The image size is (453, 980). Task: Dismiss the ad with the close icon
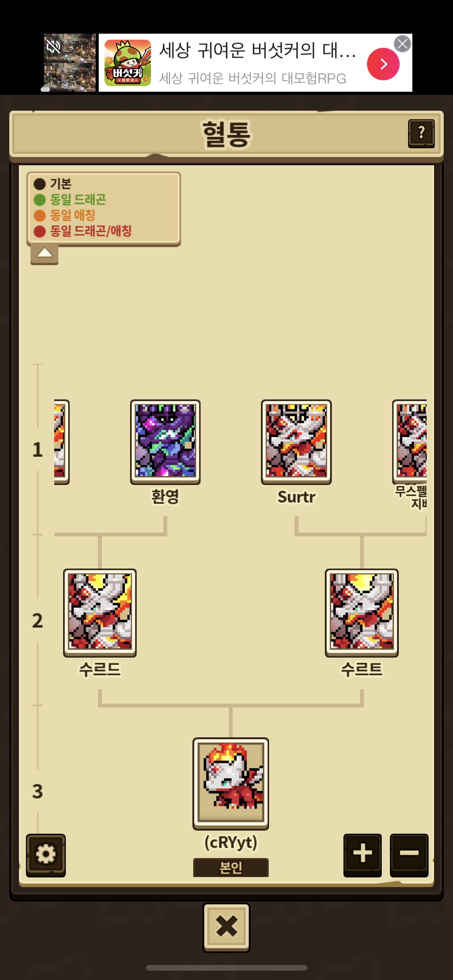[x=402, y=44]
